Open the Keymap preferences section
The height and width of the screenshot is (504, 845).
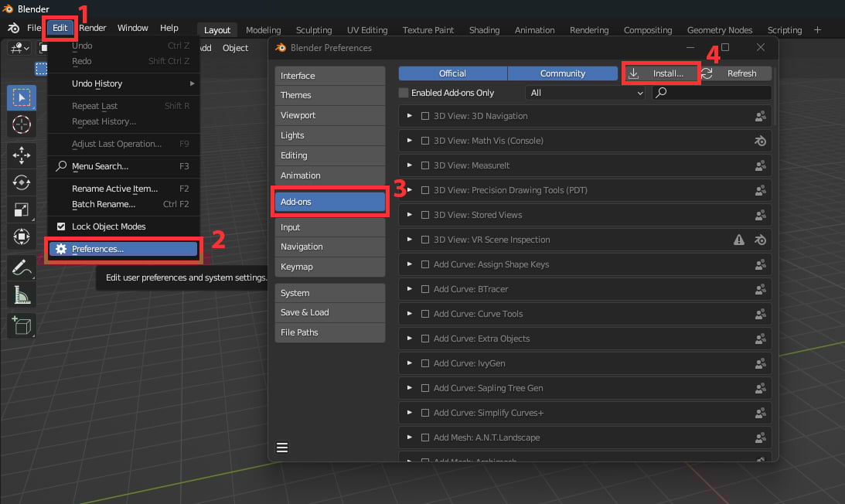tap(330, 267)
